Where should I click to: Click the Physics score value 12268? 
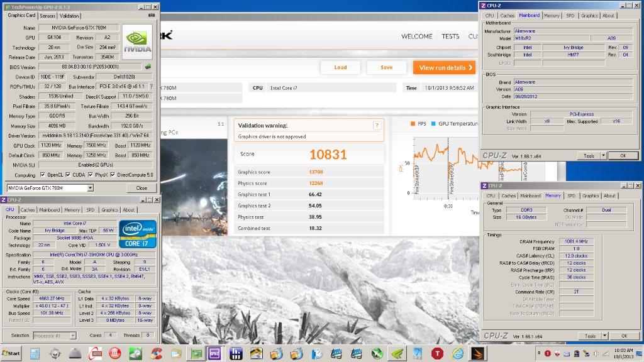(316, 183)
